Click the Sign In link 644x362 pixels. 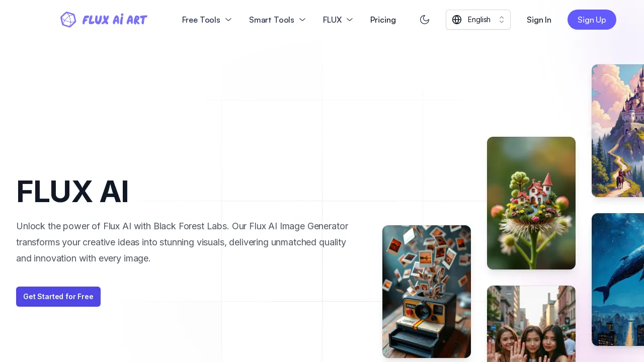click(539, 20)
